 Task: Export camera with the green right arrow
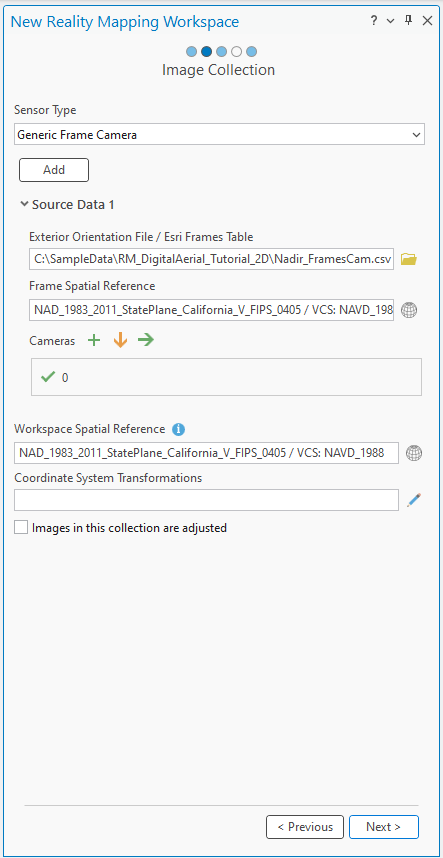pos(146,340)
